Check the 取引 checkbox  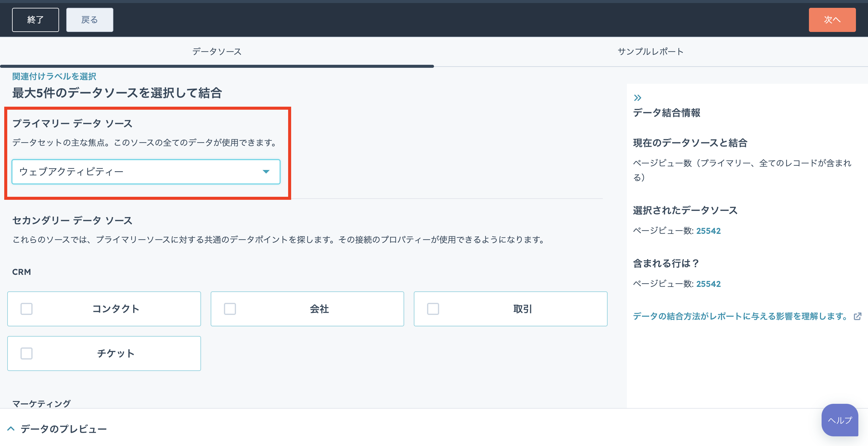point(433,309)
